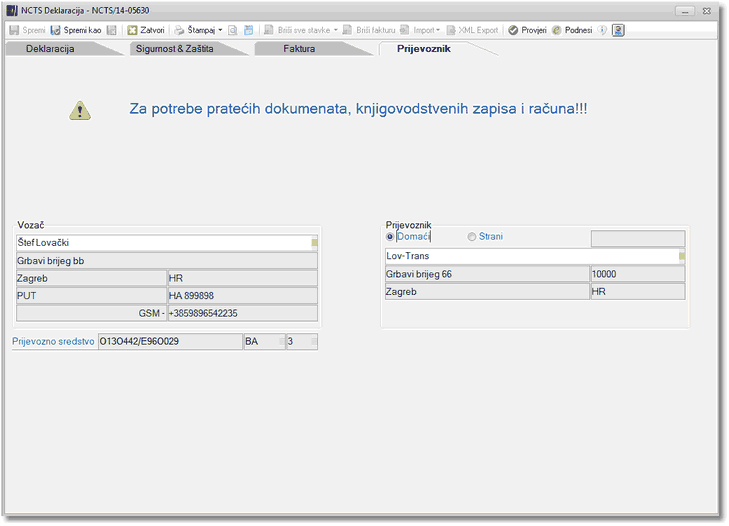Open the Import dropdown
Image resolution: width=729 pixels, height=526 pixels.
[x=420, y=30]
